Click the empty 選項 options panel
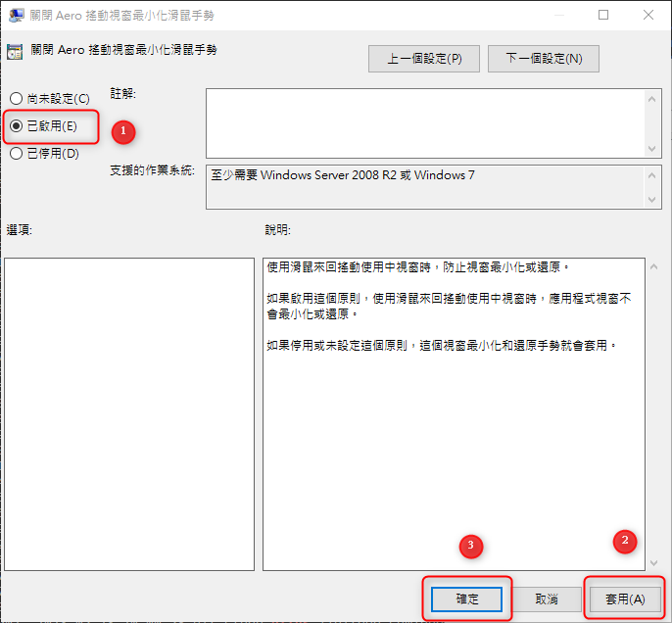This screenshot has width=672, height=623. point(129,414)
